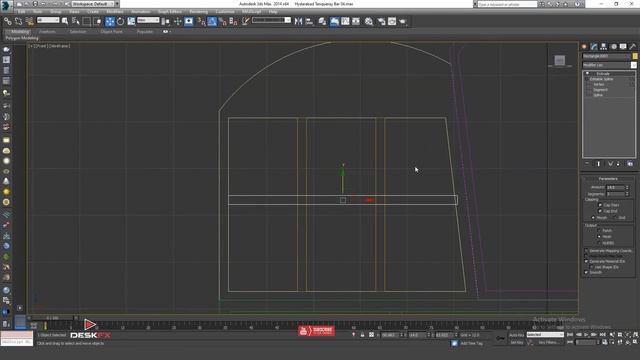Image resolution: width=640 pixels, height=360 pixels.
Task: Click the Unlink Selection tool
Action: [x=18, y=21]
